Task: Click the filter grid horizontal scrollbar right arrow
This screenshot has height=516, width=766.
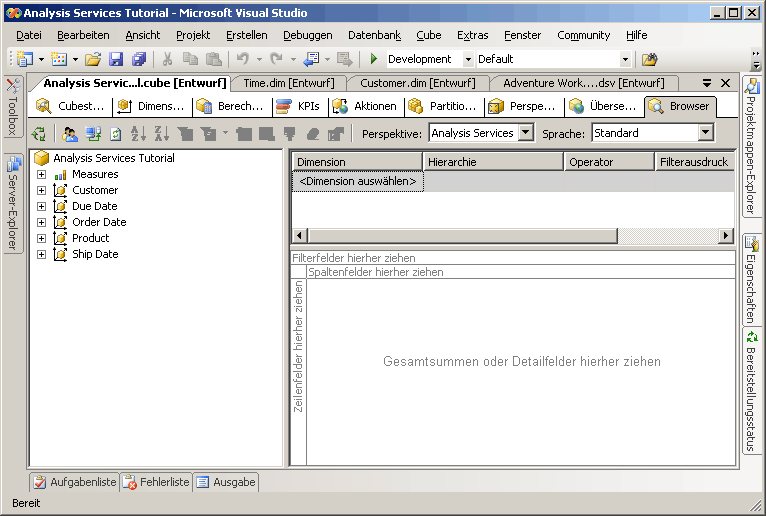Action: pyautogui.click(x=726, y=235)
